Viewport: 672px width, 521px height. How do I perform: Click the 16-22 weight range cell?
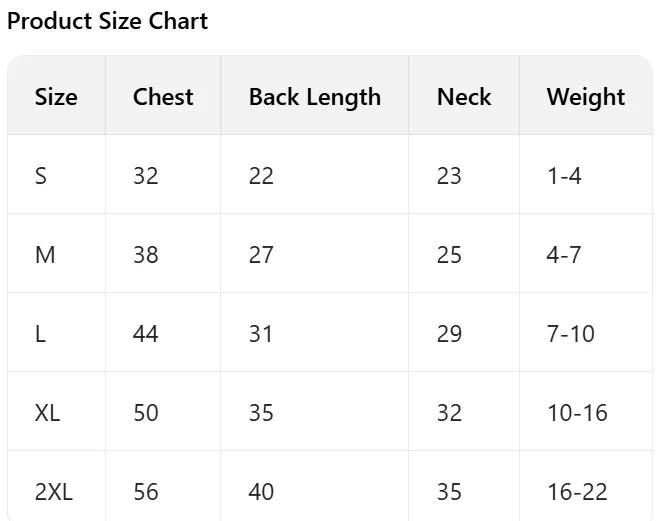[577, 491]
